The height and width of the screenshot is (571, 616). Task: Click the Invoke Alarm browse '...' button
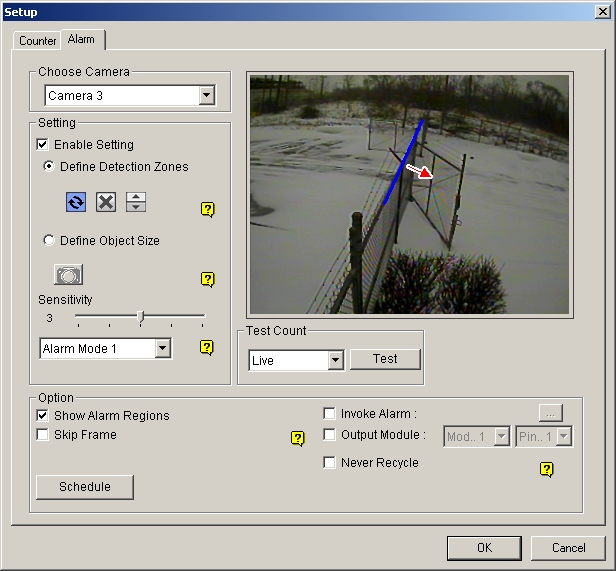(x=550, y=413)
